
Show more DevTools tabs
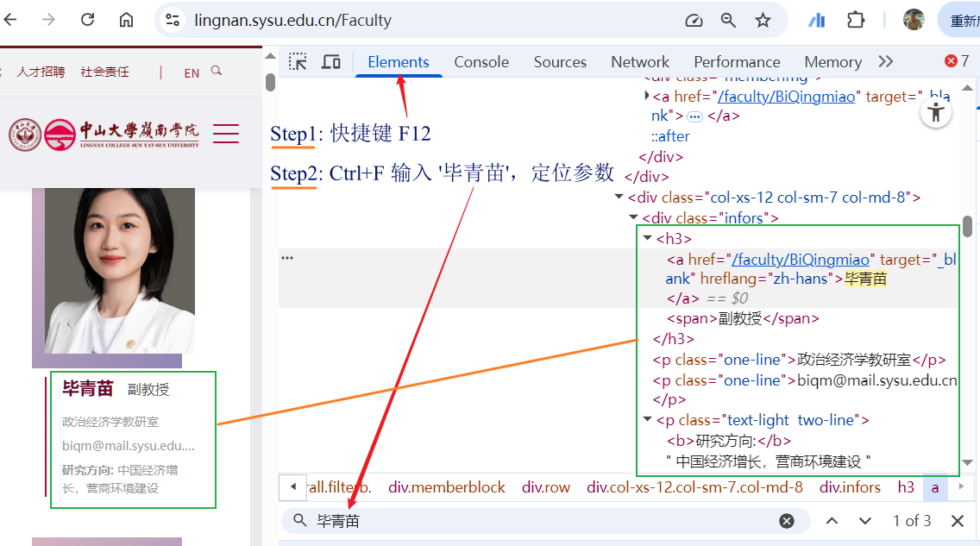(x=885, y=61)
